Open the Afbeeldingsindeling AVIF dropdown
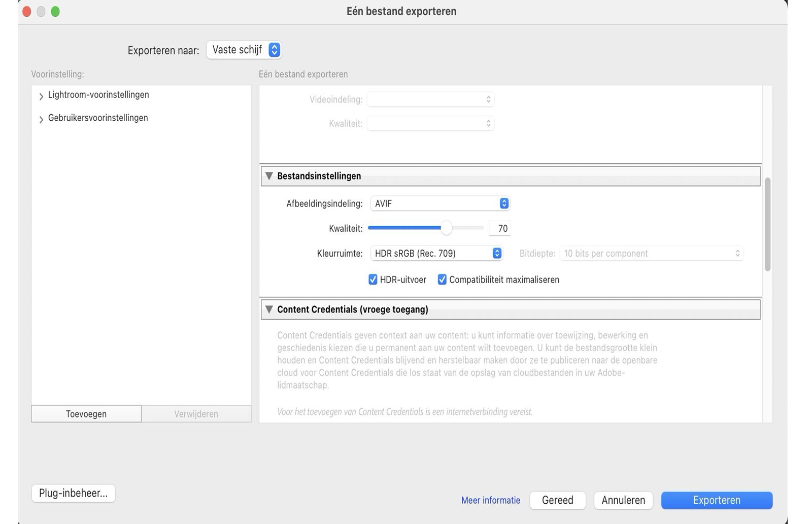The width and height of the screenshot is (812, 524). click(x=439, y=203)
